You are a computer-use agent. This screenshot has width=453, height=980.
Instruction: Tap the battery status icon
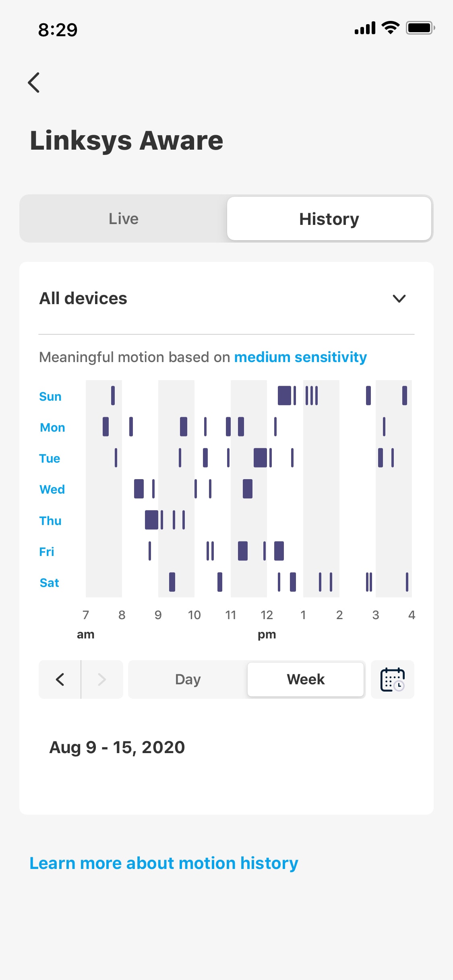click(x=420, y=28)
